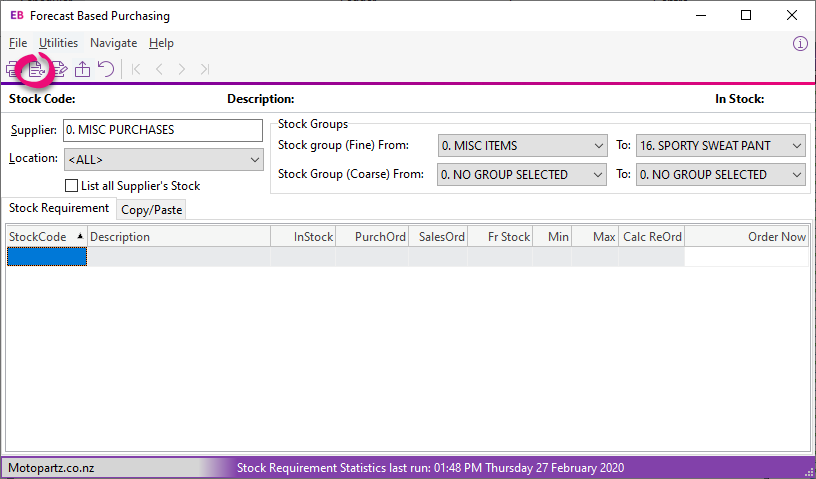816x479 pixels.
Task: Click the document edit pencil icon
Action: pyautogui.click(x=59, y=69)
